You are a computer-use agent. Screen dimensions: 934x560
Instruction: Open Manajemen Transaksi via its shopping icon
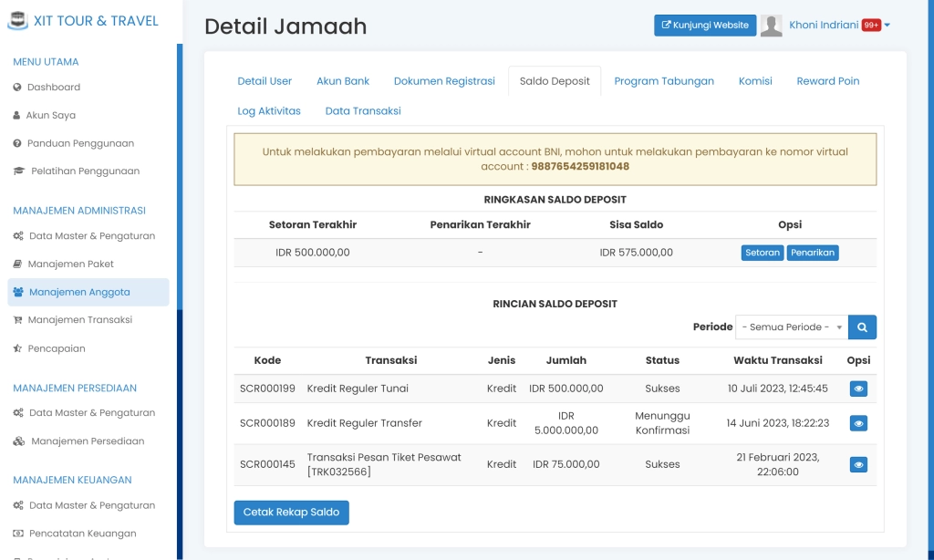(20, 319)
